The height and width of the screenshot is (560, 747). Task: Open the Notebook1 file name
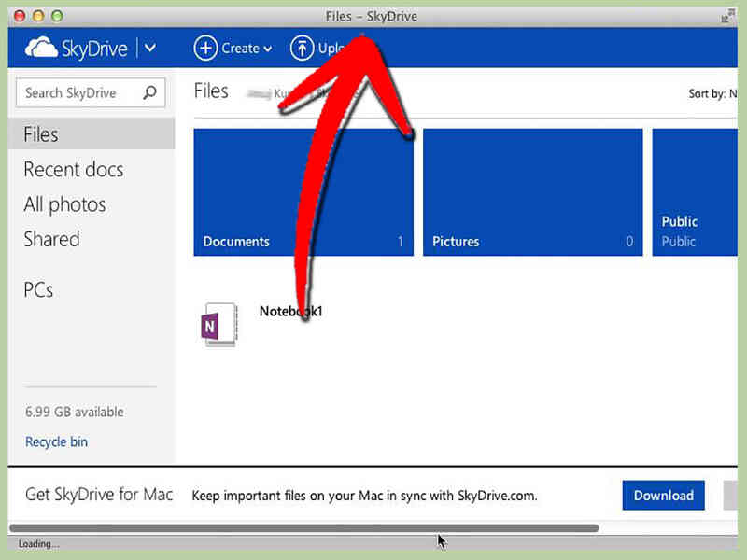coord(290,312)
